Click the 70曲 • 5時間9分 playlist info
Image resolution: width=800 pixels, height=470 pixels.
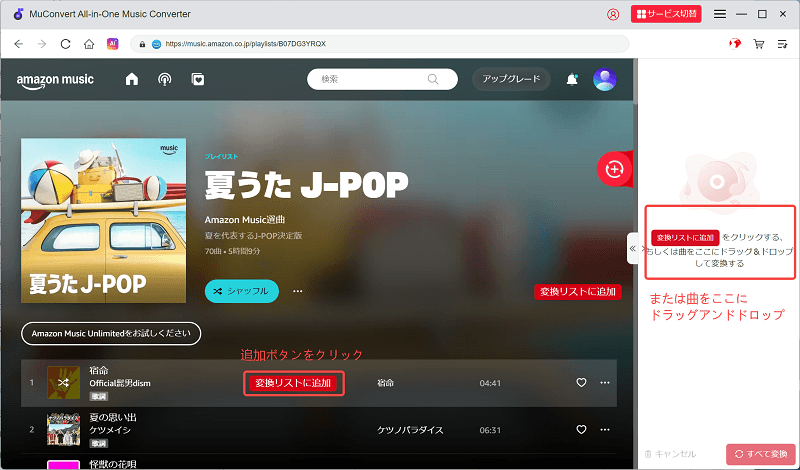coord(233,251)
